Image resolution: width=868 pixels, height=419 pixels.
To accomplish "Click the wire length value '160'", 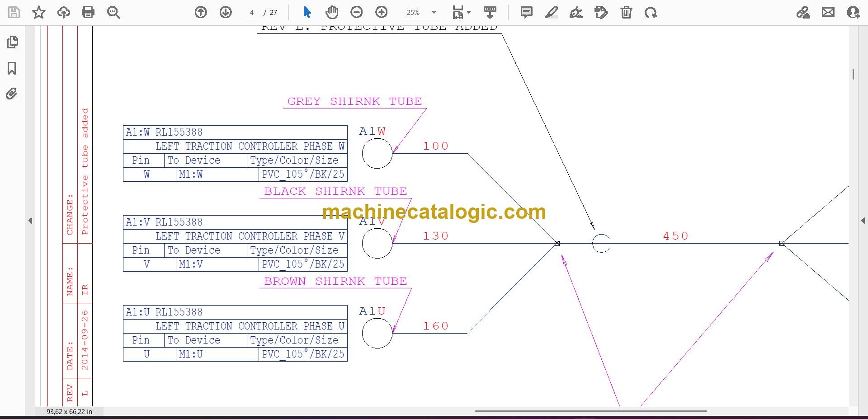I will [x=436, y=326].
